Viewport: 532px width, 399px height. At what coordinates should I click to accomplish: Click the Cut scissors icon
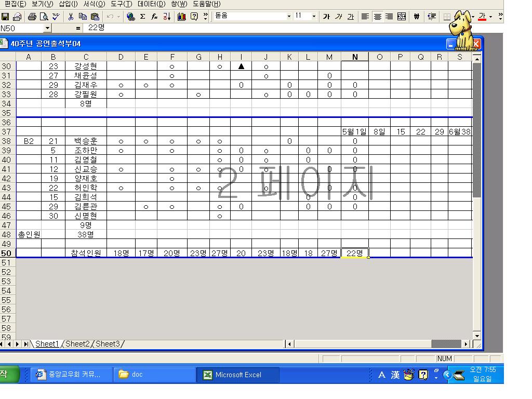coord(71,17)
